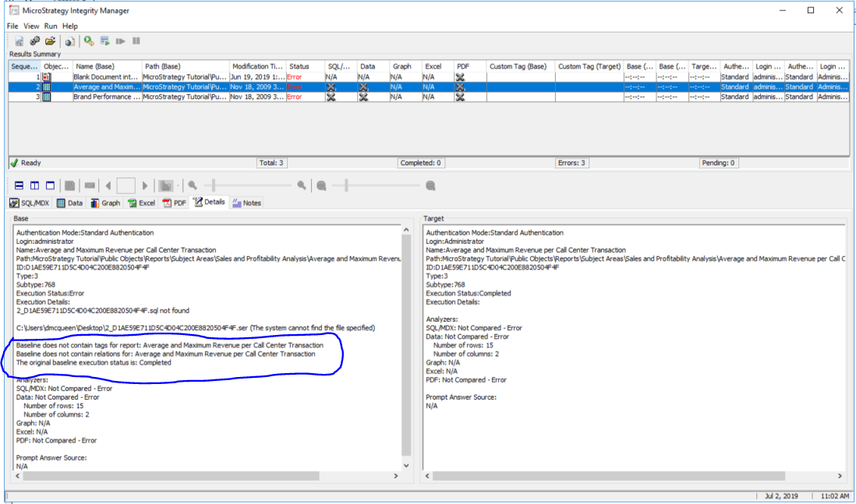The height and width of the screenshot is (504, 856).
Task: Sort results by the Status column header
Action: [299, 66]
